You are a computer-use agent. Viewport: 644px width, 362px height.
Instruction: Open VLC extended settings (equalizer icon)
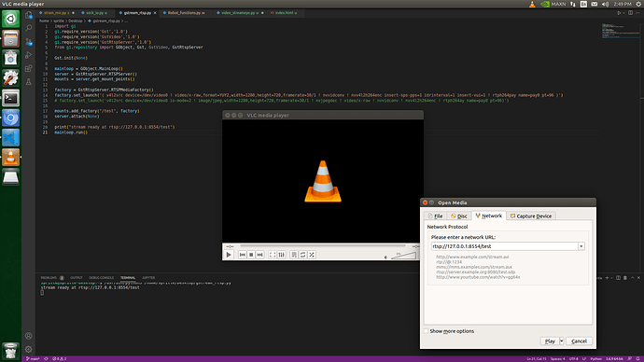coord(281,255)
